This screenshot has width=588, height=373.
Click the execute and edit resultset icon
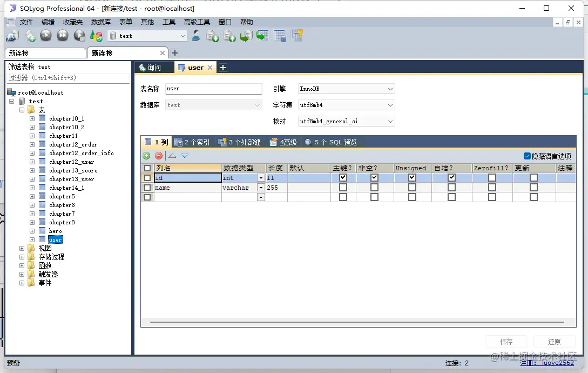(79, 36)
